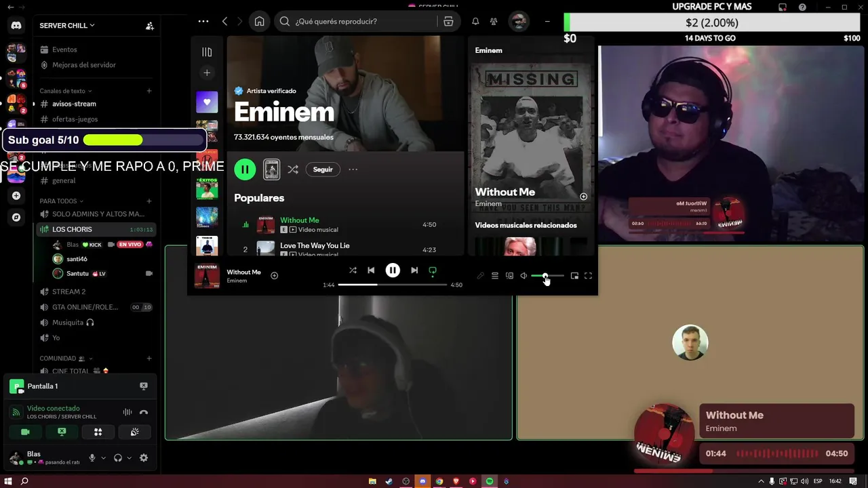This screenshot has height=488, width=868.
Task: Click the Without Me album cover in player bar
Action: (x=207, y=276)
